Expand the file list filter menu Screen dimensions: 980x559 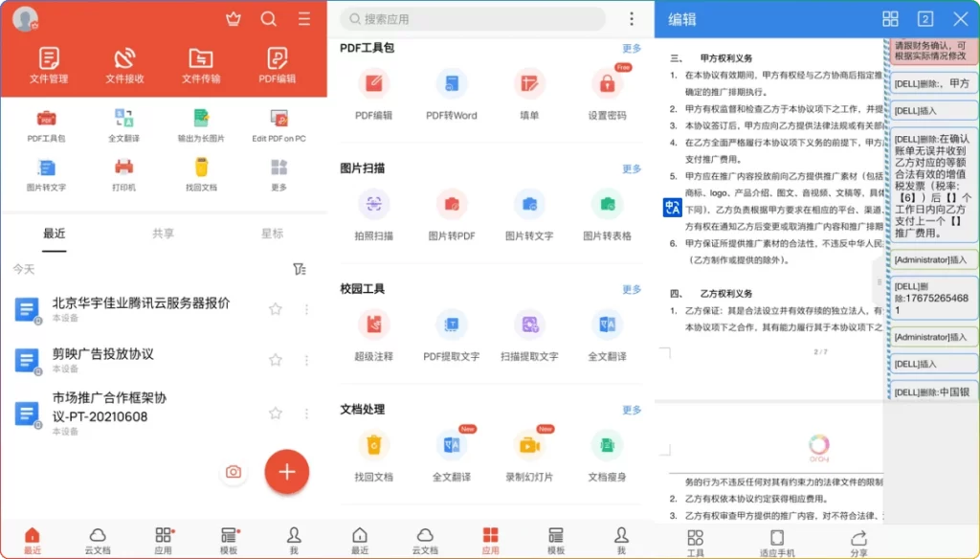tap(300, 270)
